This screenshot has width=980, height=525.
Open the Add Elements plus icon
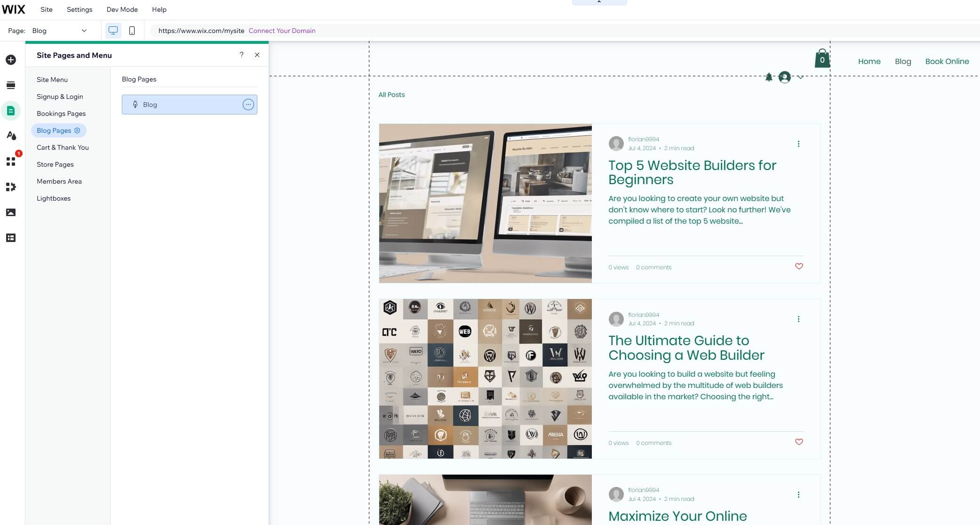pyautogui.click(x=11, y=60)
